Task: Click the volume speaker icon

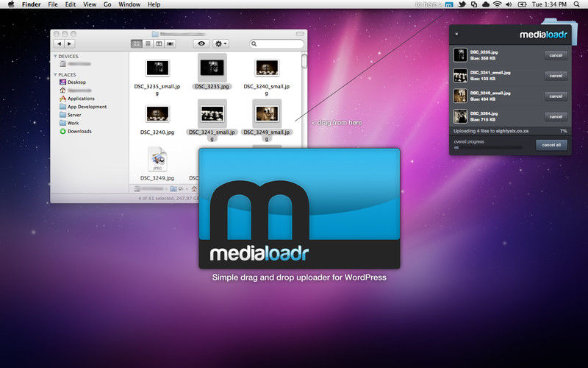Action: point(509,4)
